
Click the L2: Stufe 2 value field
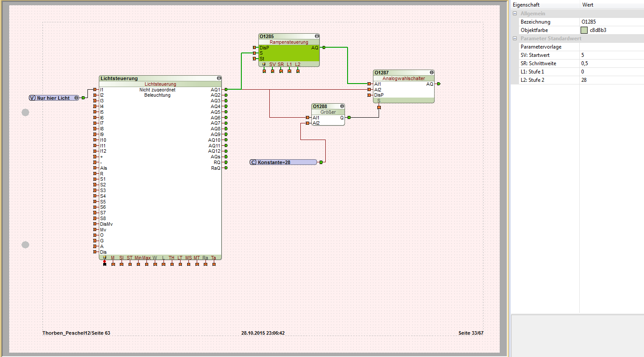pos(611,80)
